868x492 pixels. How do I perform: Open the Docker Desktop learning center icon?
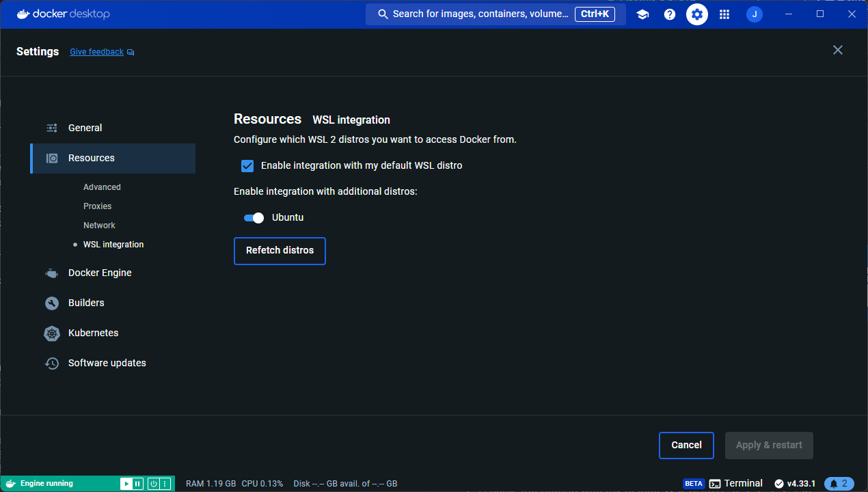[x=642, y=14]
